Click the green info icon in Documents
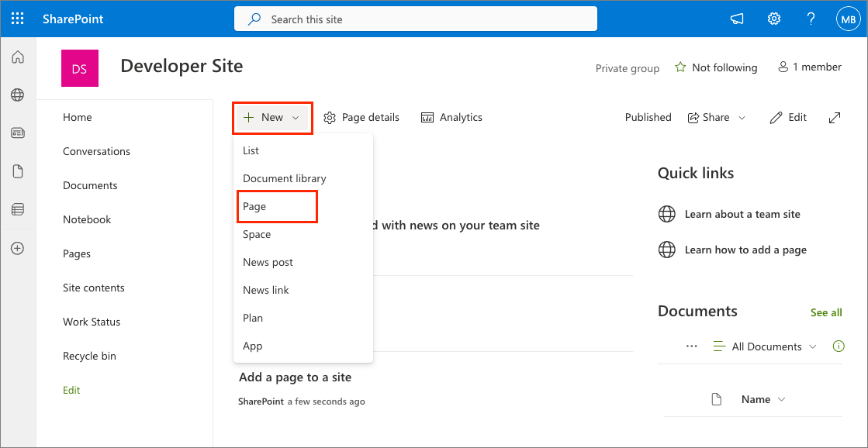The height and width of the screenshot is (448, 868). coord(839,346)
